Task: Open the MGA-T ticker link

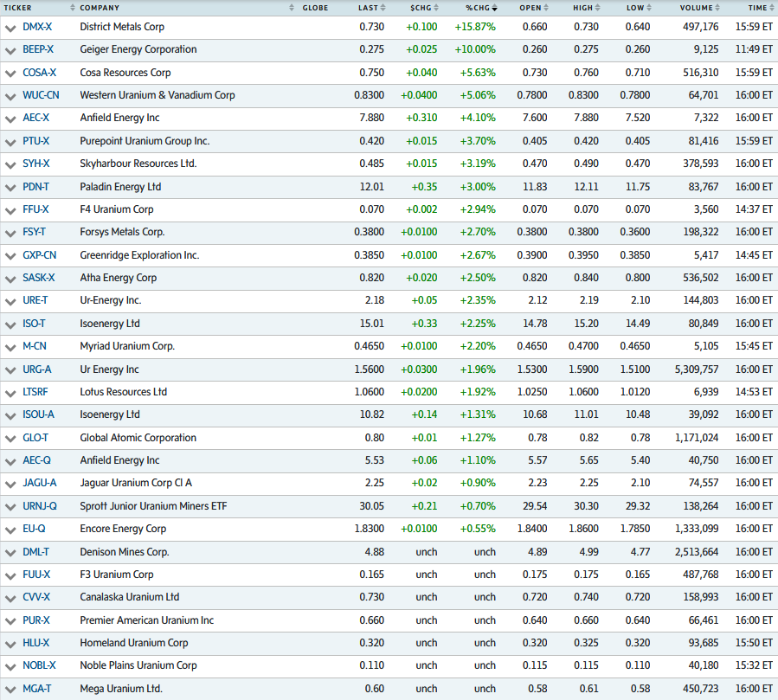Action: point(36,689)
